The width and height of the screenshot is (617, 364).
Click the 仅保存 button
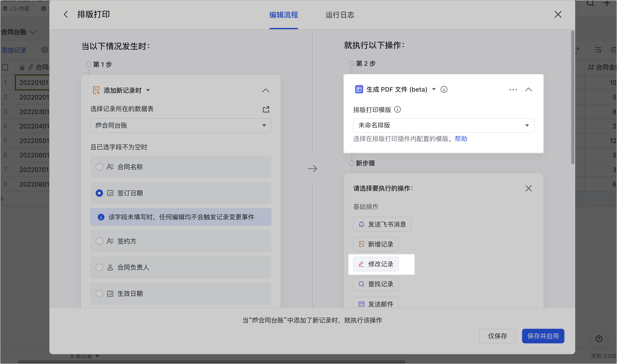coord(497,336)
